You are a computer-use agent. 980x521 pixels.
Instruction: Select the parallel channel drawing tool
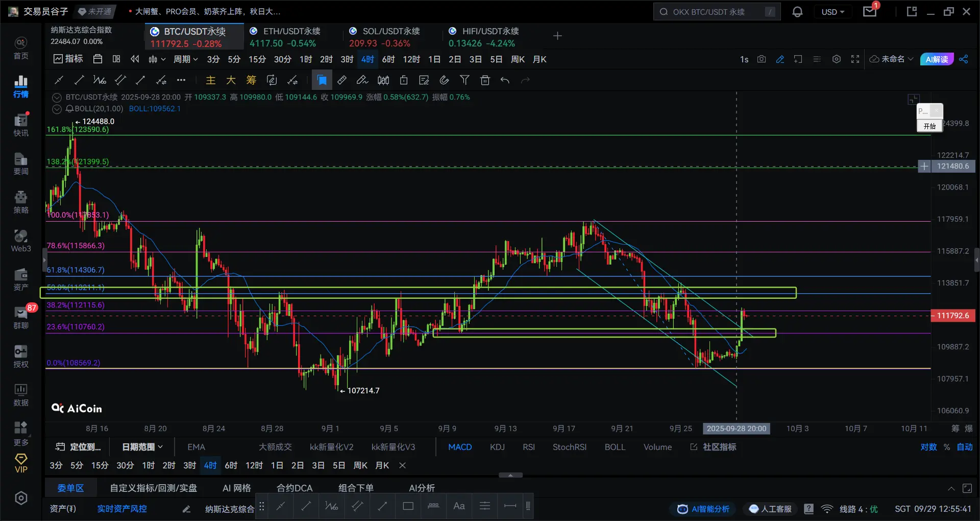120,80
